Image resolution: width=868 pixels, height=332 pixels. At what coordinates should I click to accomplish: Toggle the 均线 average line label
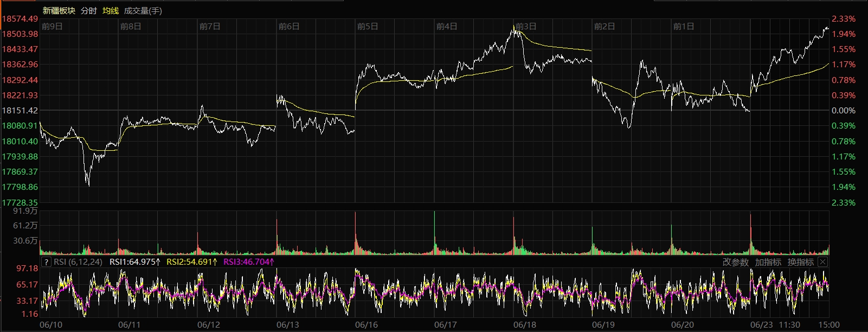pos(111,10)
